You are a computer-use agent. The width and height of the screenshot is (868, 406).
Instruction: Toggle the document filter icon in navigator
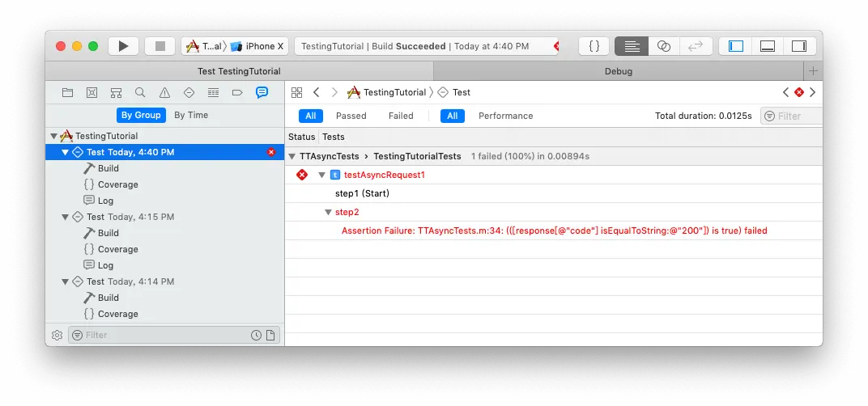click(x=270, y=335)
